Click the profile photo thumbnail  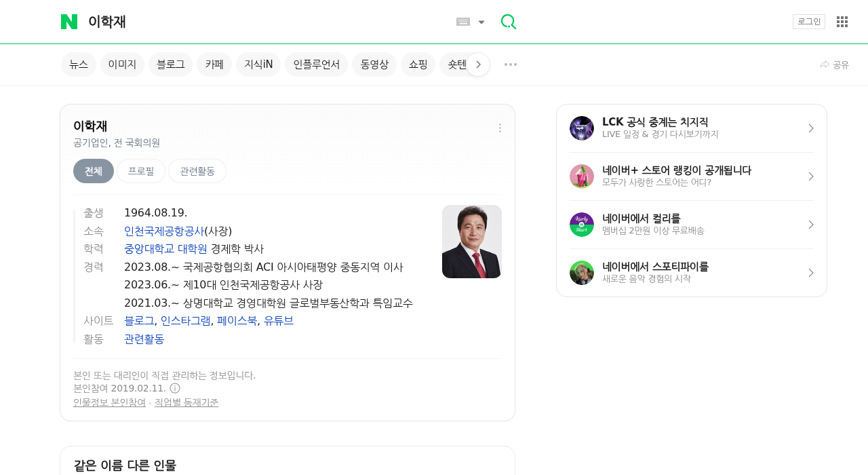tap(472, 241)
